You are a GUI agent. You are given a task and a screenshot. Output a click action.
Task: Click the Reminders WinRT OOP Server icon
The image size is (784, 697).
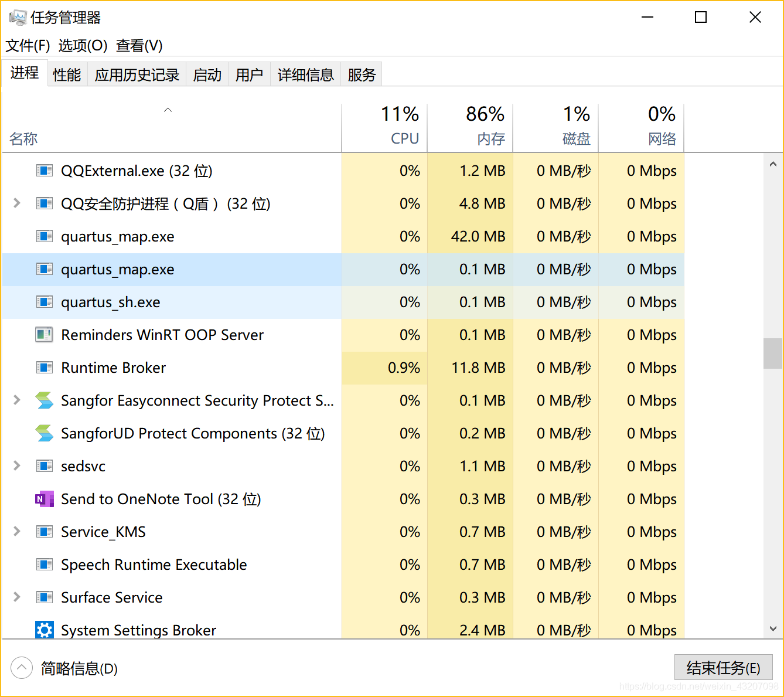pyautogui.click(x=45, y=335)
